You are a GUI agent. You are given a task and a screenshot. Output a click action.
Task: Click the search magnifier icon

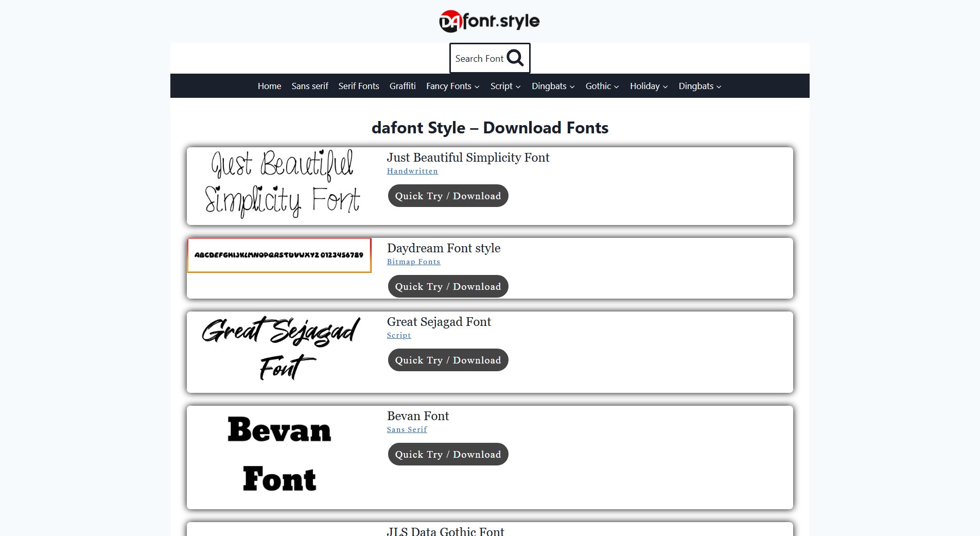pos(514,58)
